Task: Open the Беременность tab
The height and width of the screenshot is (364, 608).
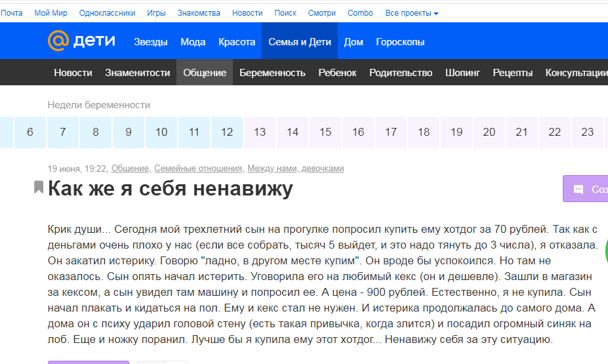Action: (272, 73)
